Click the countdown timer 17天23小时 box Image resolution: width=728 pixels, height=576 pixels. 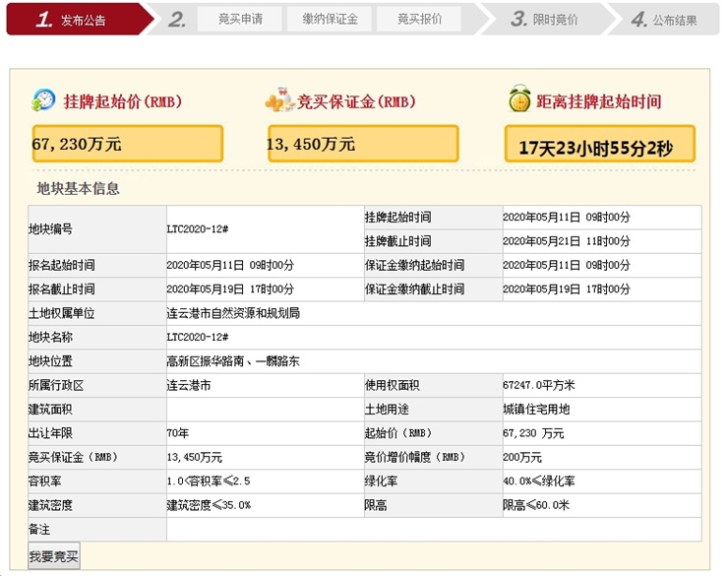pyautogui.click(x=599, y=148)
